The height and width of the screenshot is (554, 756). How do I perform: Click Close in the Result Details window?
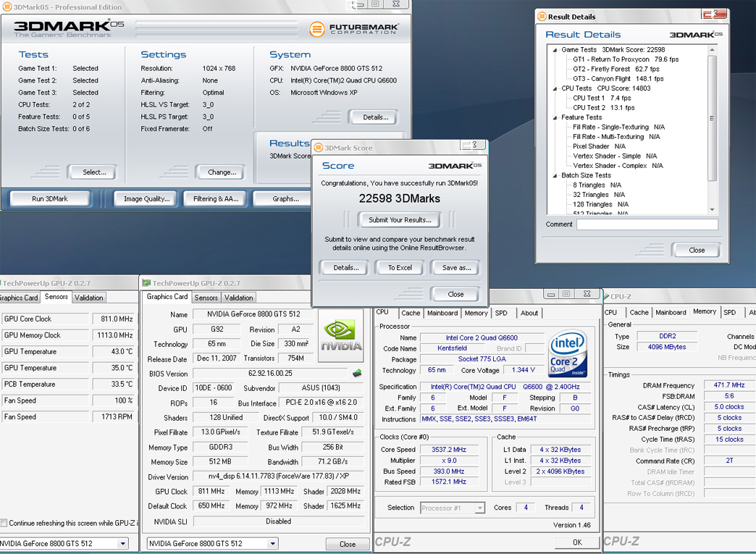[x=697, y=251]
